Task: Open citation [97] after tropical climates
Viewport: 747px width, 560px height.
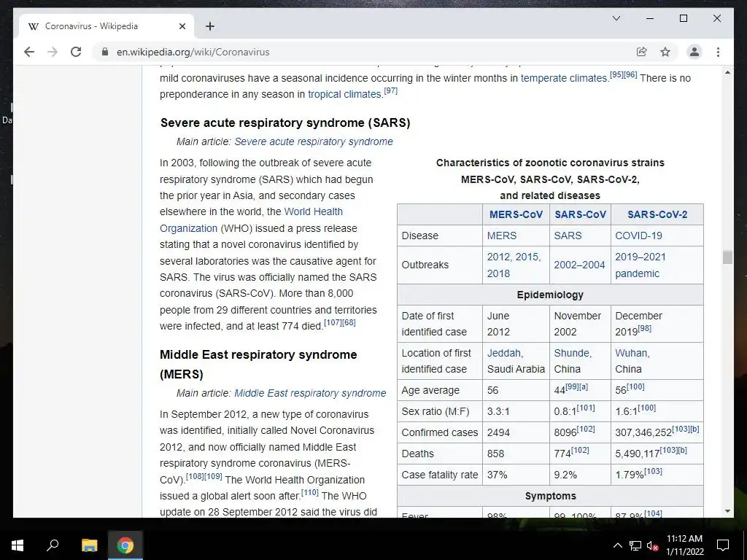Action: (x=391, y=90)
